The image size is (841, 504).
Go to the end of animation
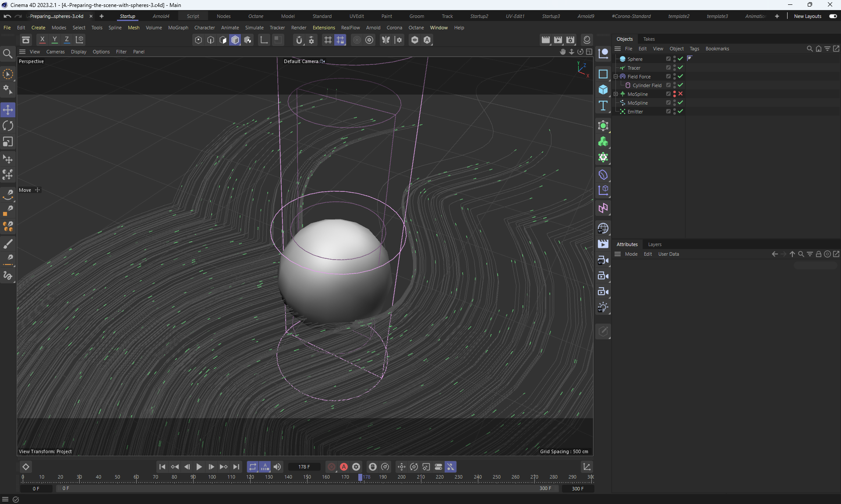click(x=236, y=467)
